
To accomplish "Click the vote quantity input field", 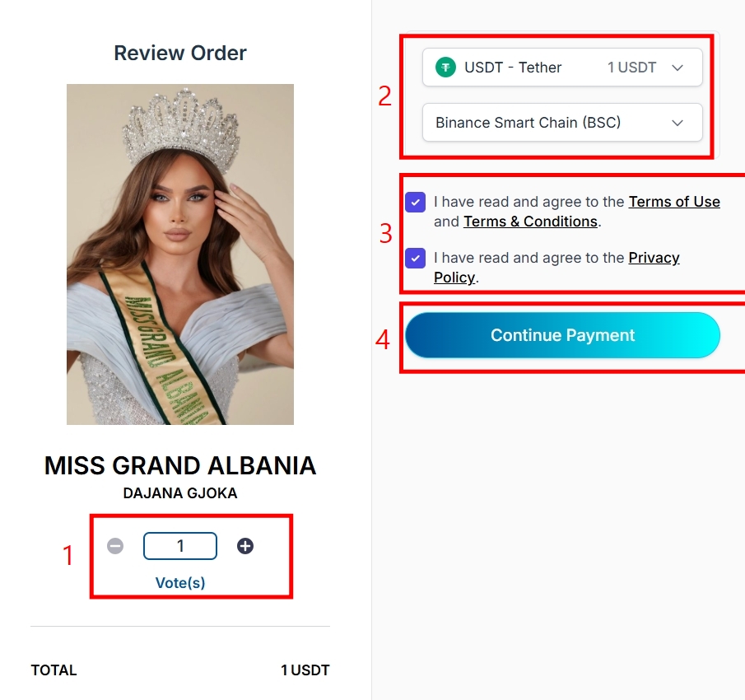I will click(x=180, y=546).
